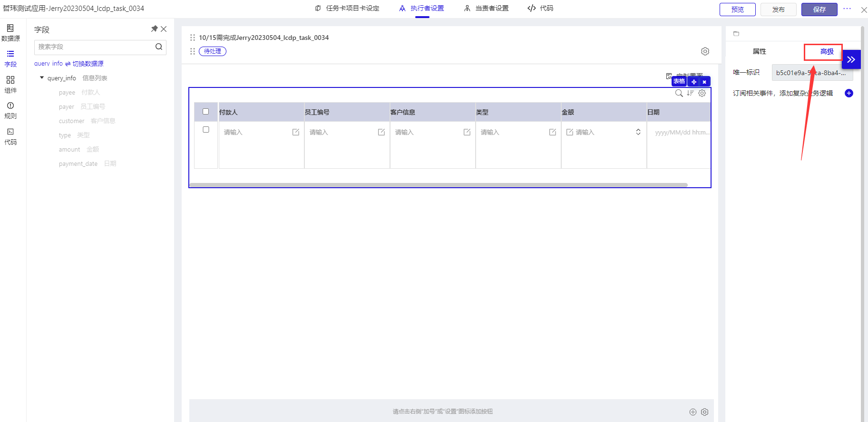Click the table's horizontal scrollbar
This screenshot has width=868, height=422.
pyautogui.click(x=438, y=185)
